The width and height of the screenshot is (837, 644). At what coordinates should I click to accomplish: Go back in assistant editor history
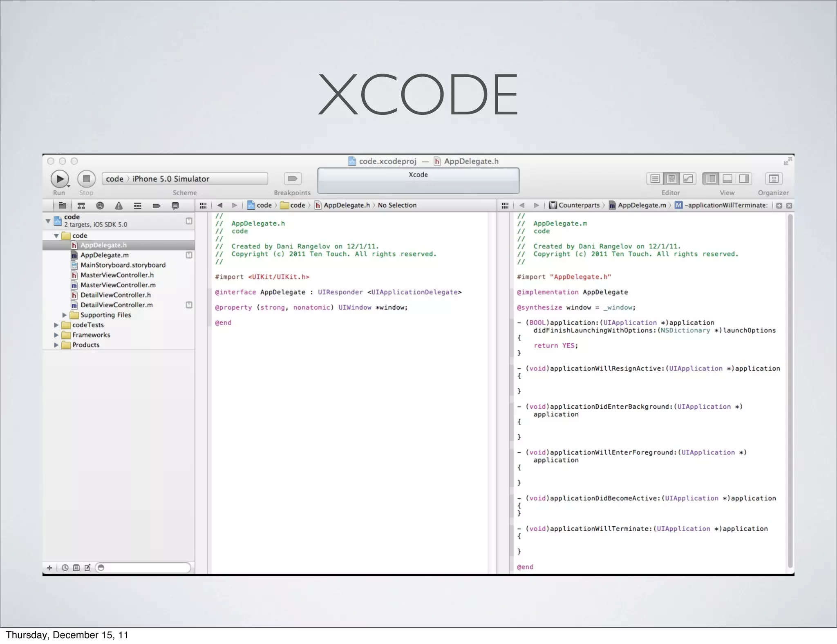[x=522, y=205]
